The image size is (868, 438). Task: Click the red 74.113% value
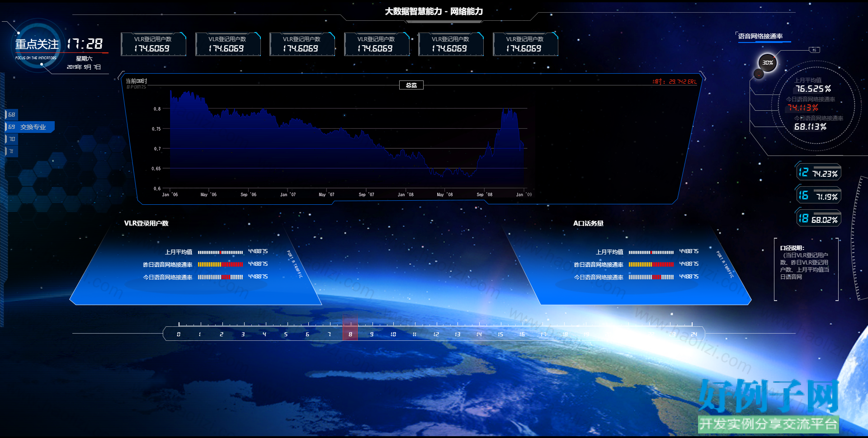(803, 108)
